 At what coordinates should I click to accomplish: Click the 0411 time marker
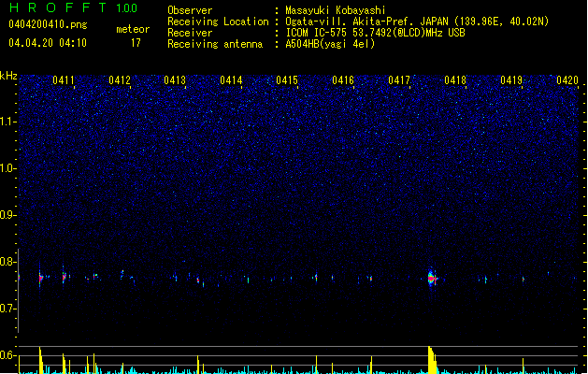point(64,80)
